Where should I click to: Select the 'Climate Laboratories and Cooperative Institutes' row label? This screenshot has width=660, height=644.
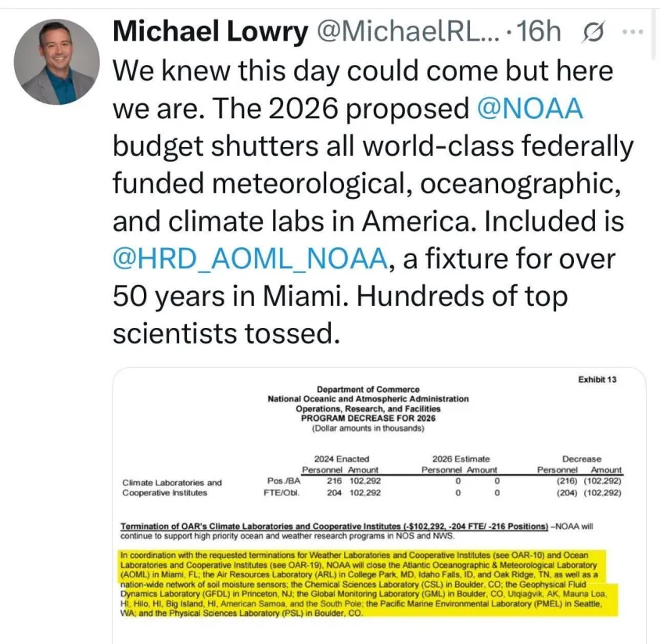click(172, 487)
